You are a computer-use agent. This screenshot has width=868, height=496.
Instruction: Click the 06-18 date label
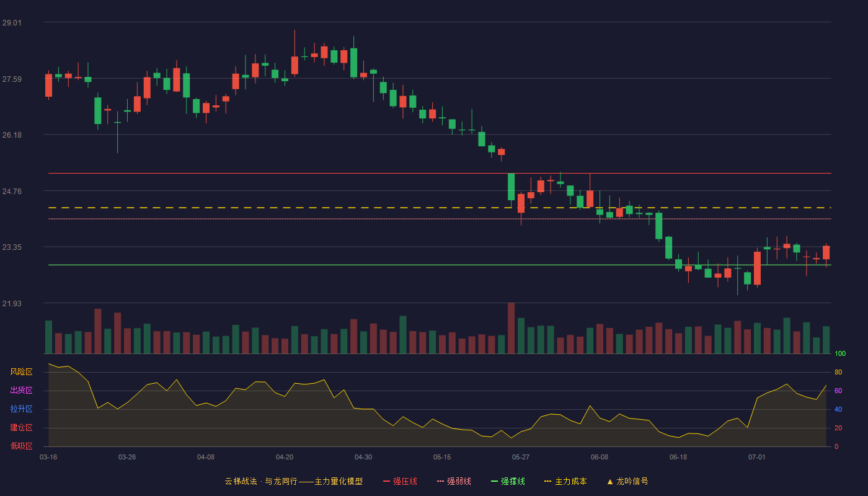coord(678,457)
